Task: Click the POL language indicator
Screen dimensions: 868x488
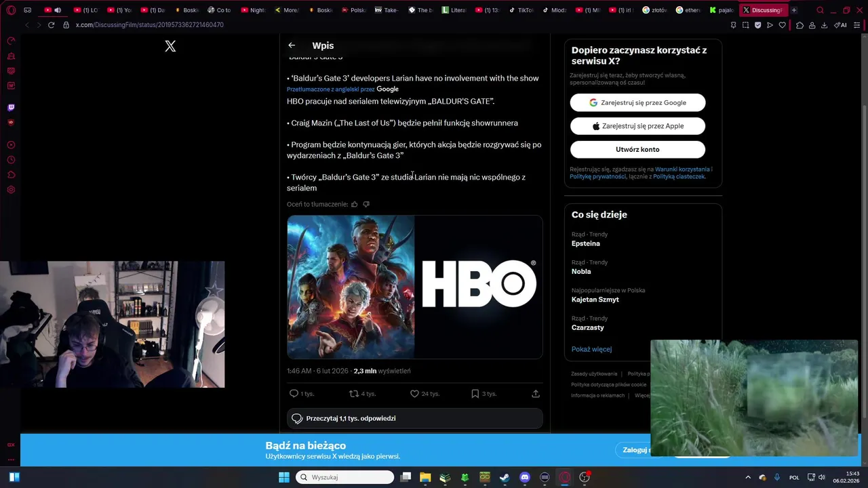Action: pyautogui.click(x=794, y=477)
